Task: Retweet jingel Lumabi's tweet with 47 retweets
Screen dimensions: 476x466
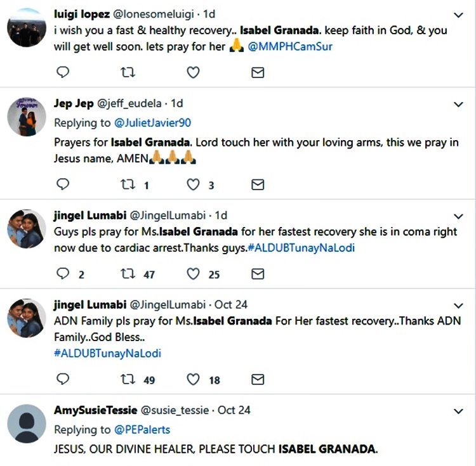Action: pos(128,274)
